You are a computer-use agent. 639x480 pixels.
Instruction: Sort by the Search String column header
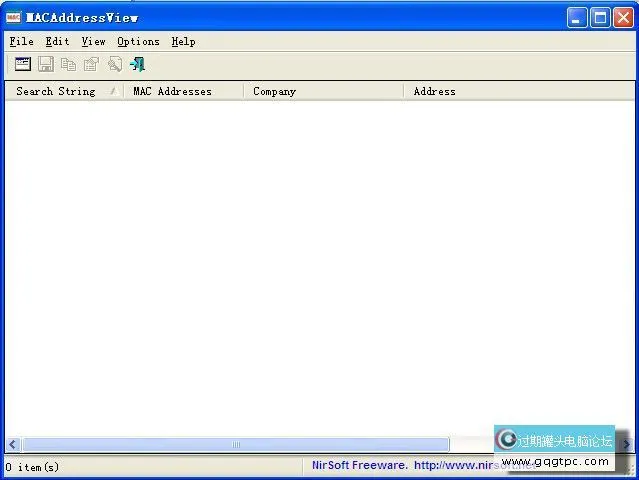point(64,91)
